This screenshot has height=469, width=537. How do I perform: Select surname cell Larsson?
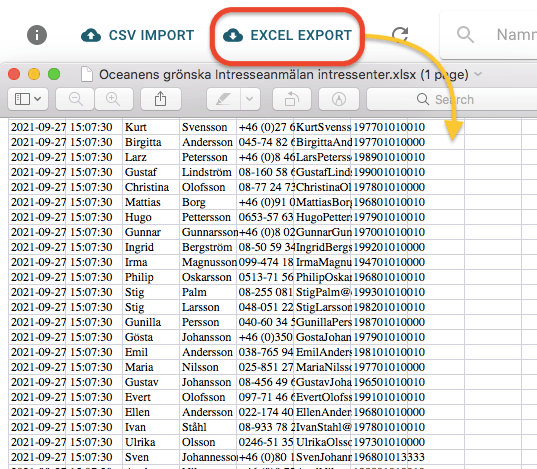[x=208, y=307]
